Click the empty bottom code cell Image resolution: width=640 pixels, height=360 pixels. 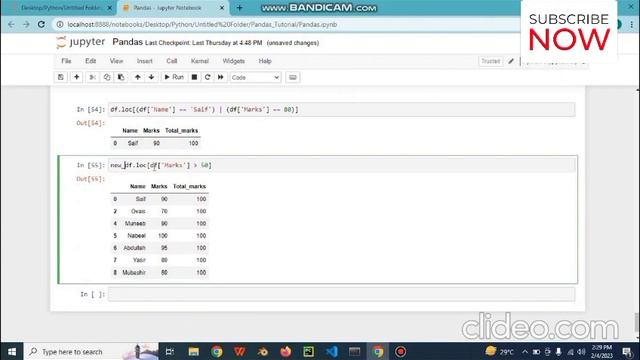(342, 294)
